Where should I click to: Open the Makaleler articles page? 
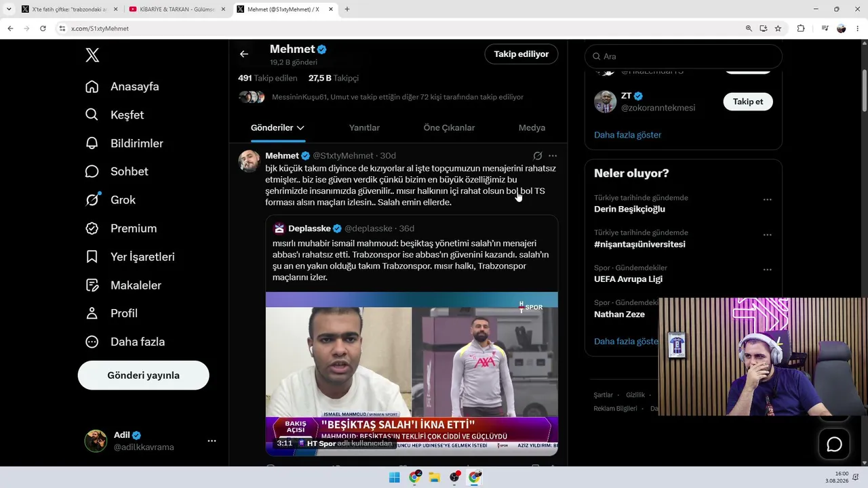click(123, 285)
